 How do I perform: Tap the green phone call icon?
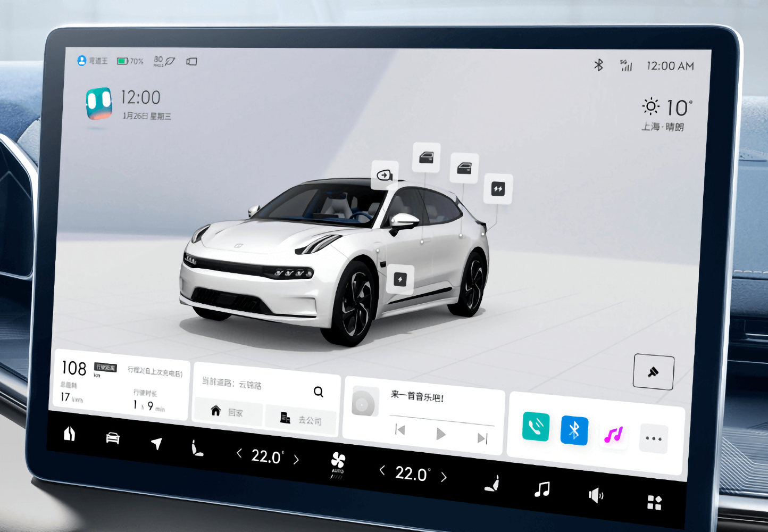click(x=536, y=426)
